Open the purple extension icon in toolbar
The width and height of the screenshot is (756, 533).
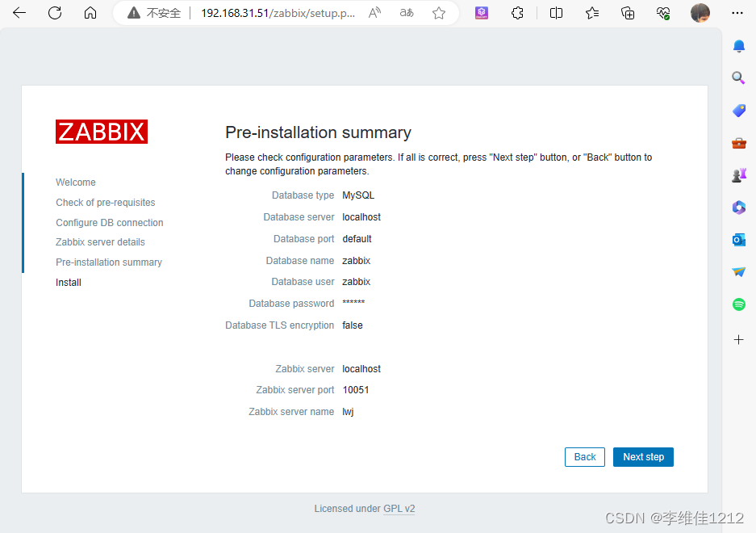point(482,13)
